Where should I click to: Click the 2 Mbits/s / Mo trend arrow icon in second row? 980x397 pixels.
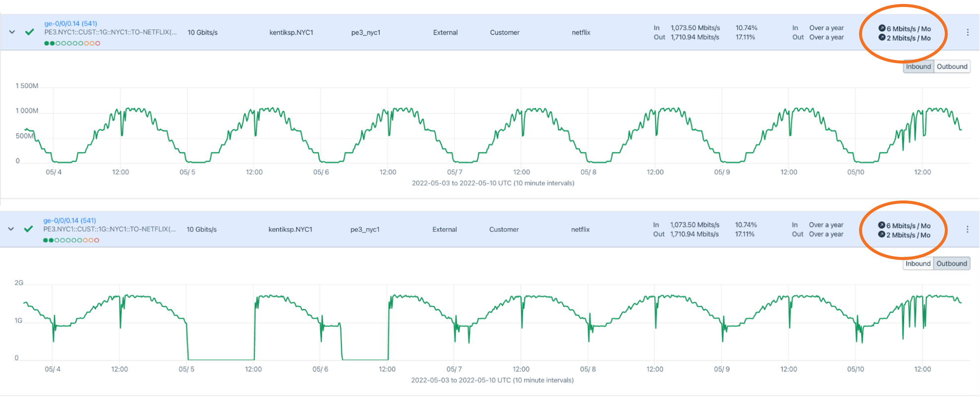click(x=881, y=234)
